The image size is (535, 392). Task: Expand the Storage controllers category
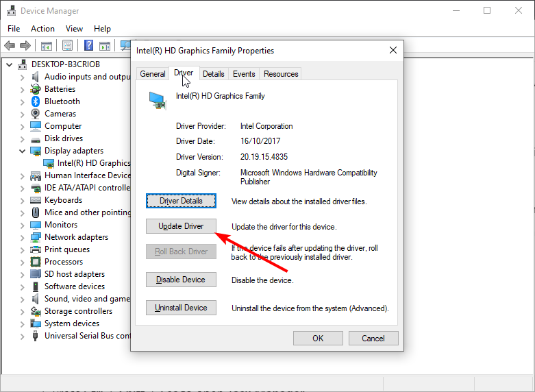tap(23, 311)
